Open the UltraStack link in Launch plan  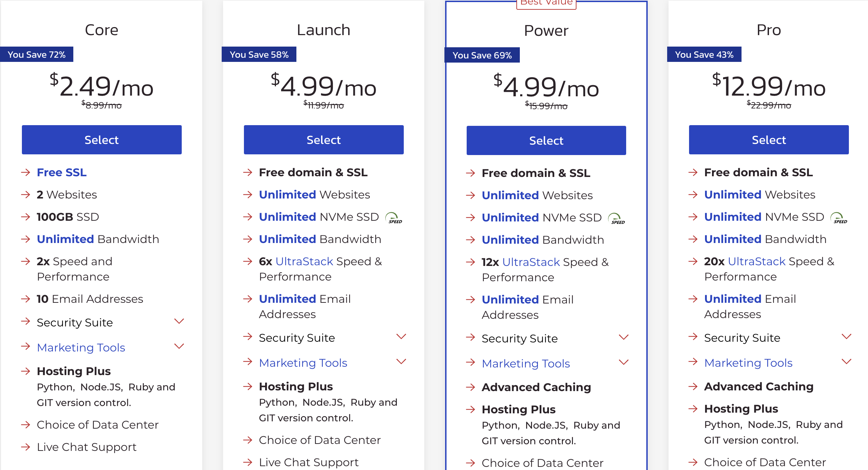[304, 261]
